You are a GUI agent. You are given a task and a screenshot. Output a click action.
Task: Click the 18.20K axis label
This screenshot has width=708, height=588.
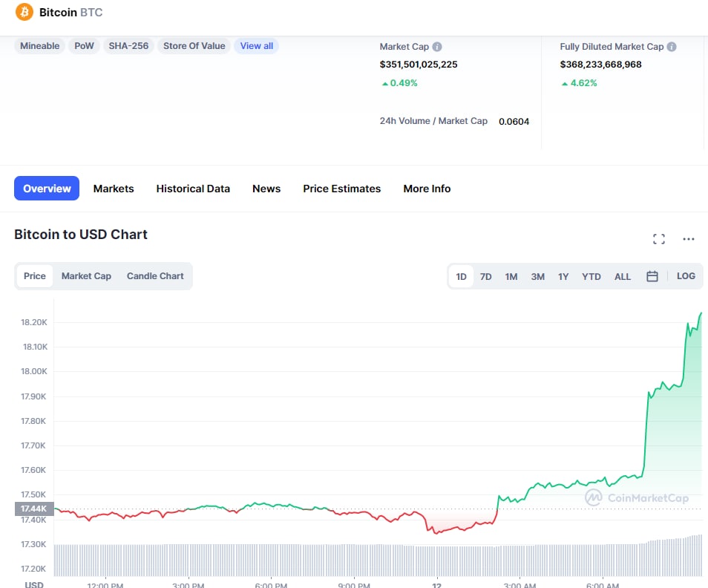[x=34, y=322]
